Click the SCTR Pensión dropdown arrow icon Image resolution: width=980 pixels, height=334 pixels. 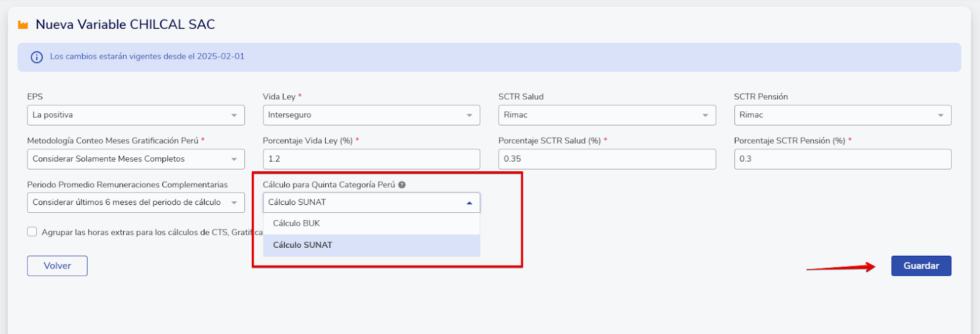click(941, 115)
